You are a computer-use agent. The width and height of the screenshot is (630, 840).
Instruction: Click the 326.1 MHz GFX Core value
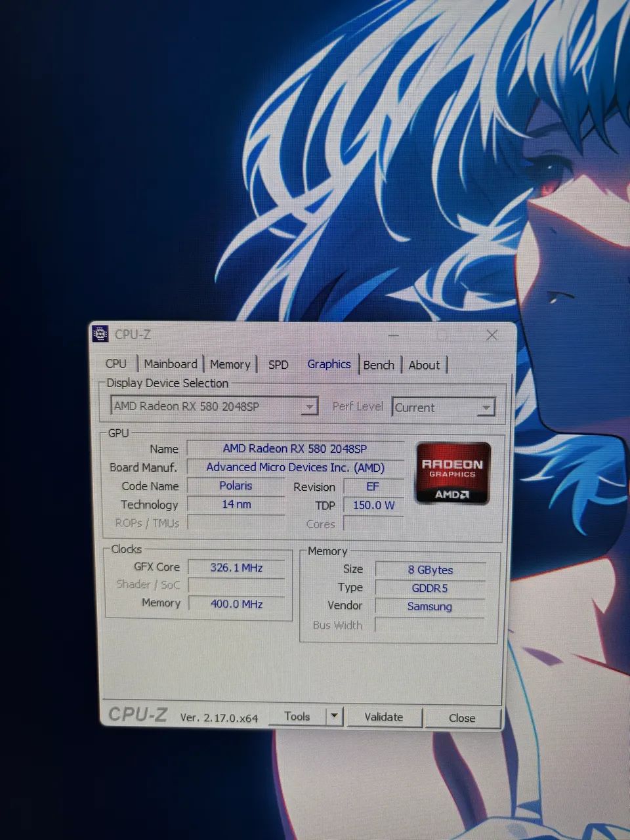[x=236, y=568]
